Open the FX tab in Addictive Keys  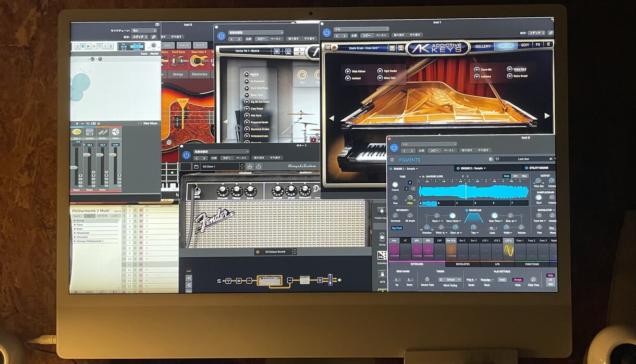[538, 45]
